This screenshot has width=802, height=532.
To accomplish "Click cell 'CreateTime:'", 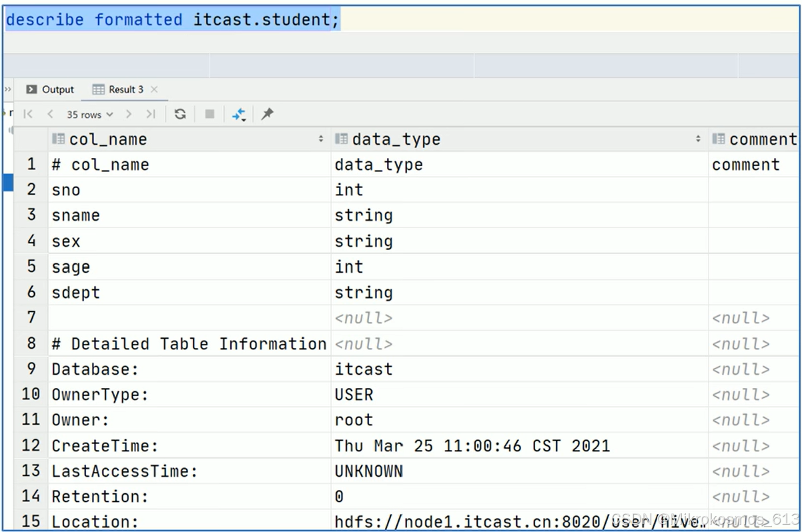I will (x=189, y=445).
